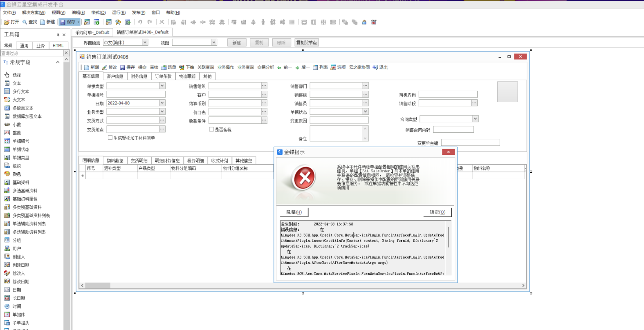Click 后一 right green arrow

pyautogui.click(x=297, y=68)
